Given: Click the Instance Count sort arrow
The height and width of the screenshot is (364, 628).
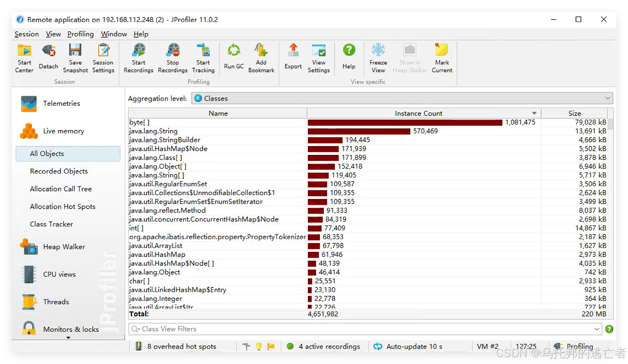Looking at the screenshot, I should pos(534,113).
